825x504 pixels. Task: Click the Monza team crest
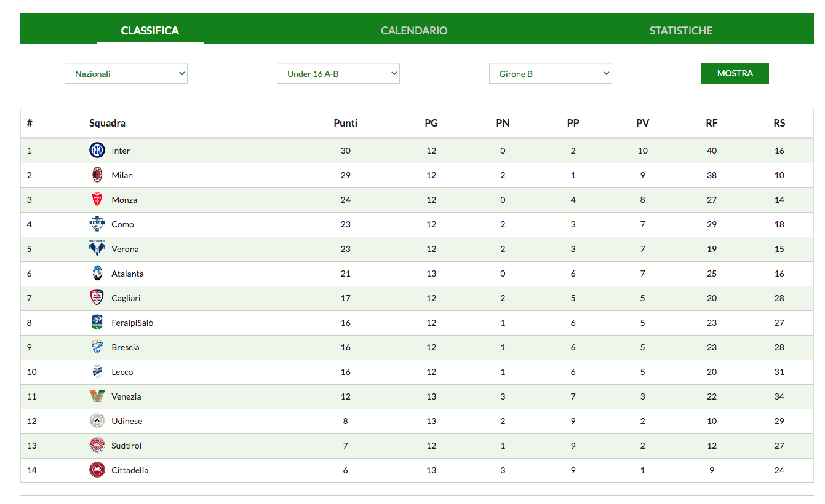point(97,199)
